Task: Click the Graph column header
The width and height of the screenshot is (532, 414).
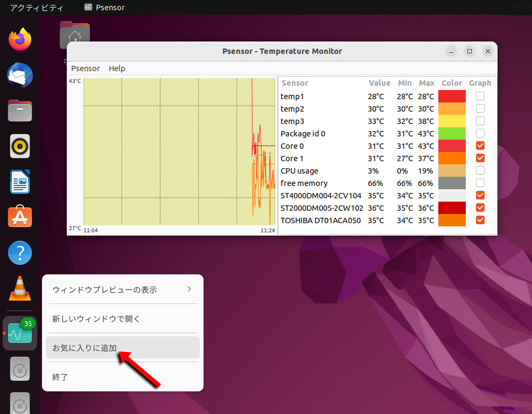Action: coord(480,83)
